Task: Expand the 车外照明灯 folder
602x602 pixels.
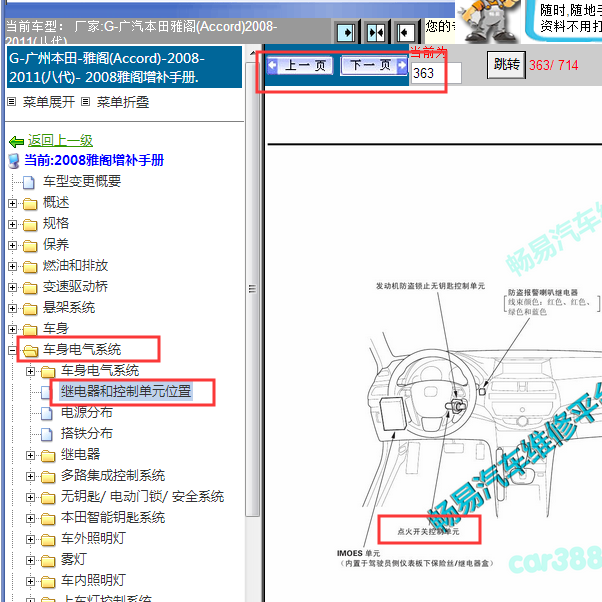Action: pyautogui.click(x=30, y=539)
